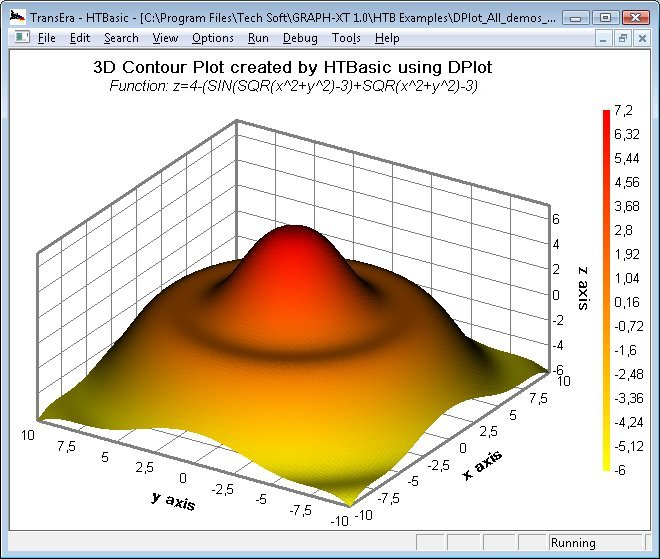Click the 2,8 value on color scale
Image resolution: width=660 pixels, height=559 pixels.
[x=623, y=230]
